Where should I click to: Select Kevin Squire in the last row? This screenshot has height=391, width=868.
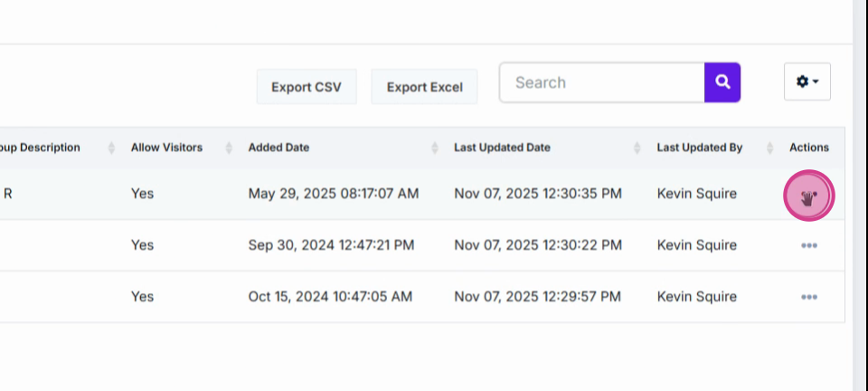tap(696, 297)
